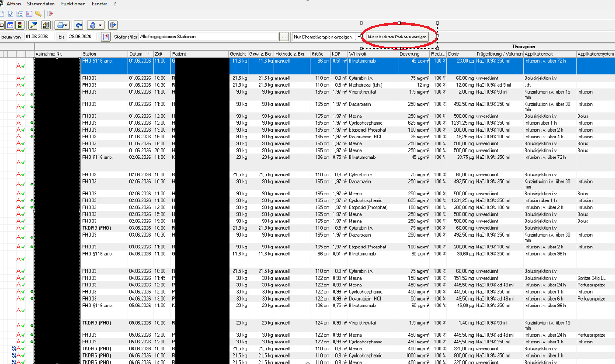
Task: Select the 11:45 time cell
Action: [x=162, y=278]
